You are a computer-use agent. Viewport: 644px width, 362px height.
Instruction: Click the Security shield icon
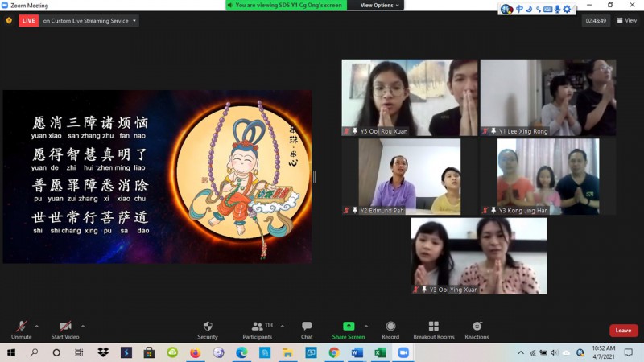point(208,327)
